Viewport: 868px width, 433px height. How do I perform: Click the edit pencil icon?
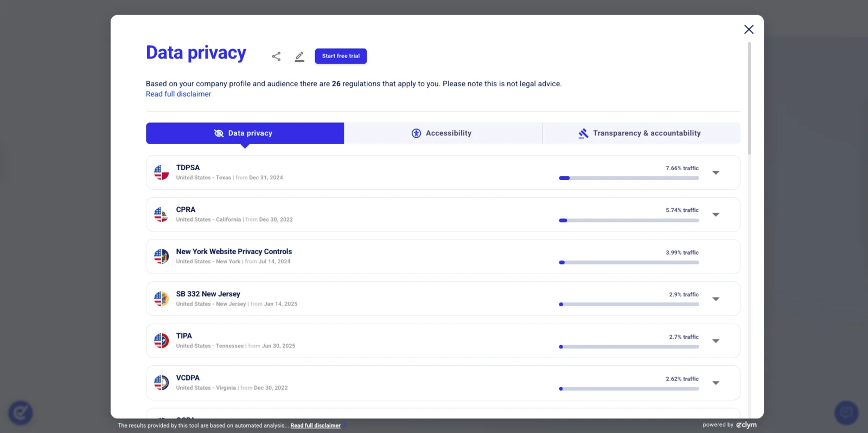pyautogui.click(x=299, y=56)
